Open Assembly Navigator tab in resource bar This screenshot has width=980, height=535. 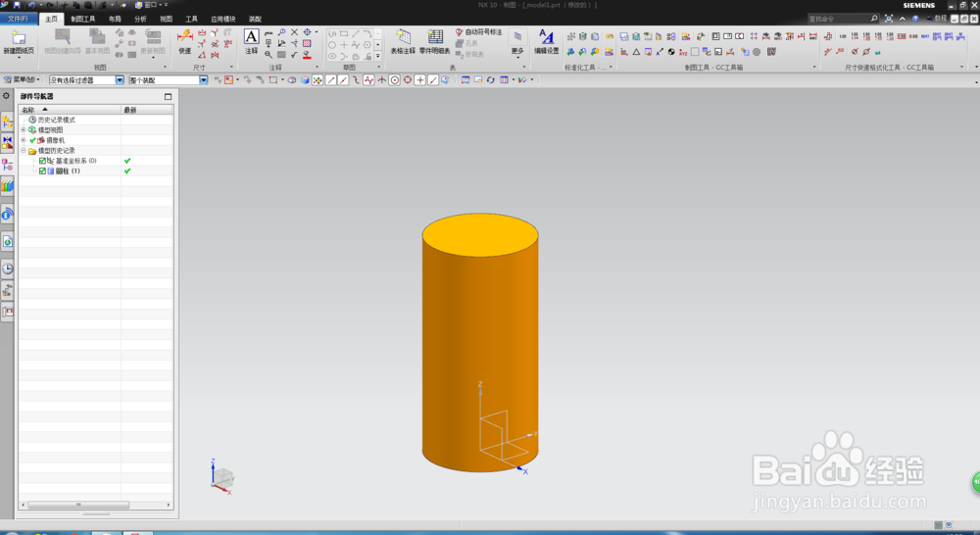pos(7,122)
